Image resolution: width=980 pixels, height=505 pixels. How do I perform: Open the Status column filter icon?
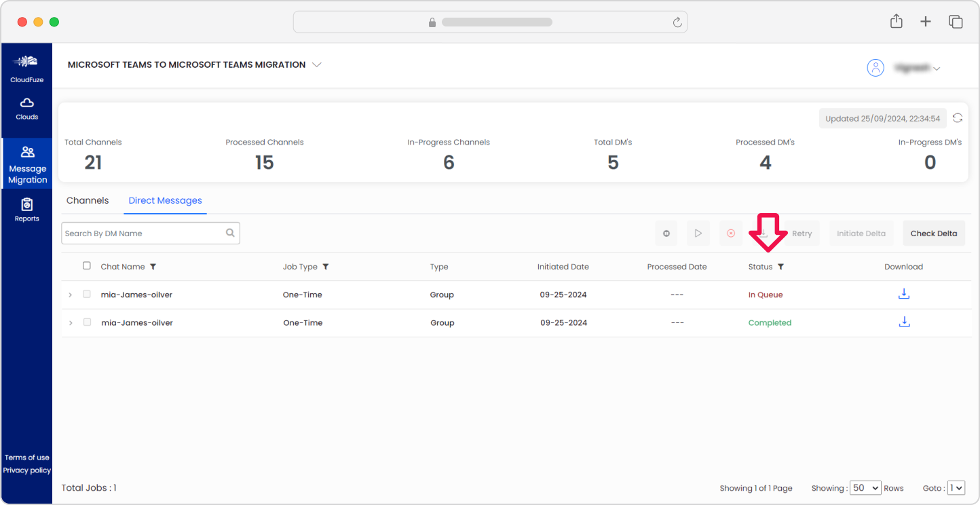pyautogui.click(x=780, y=267)
